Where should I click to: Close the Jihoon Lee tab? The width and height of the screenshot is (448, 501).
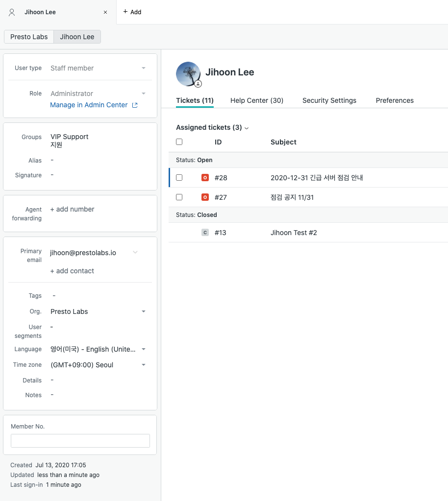coord(105,12)
